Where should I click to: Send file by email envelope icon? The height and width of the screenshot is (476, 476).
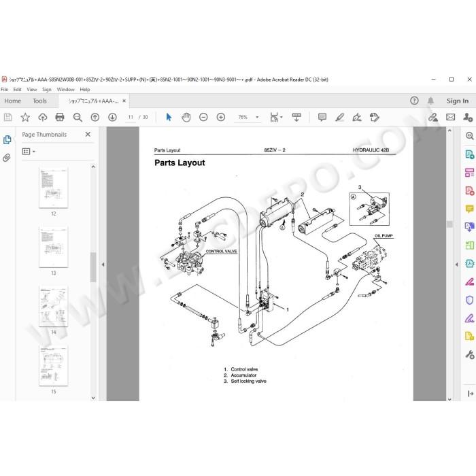[450, 117]
